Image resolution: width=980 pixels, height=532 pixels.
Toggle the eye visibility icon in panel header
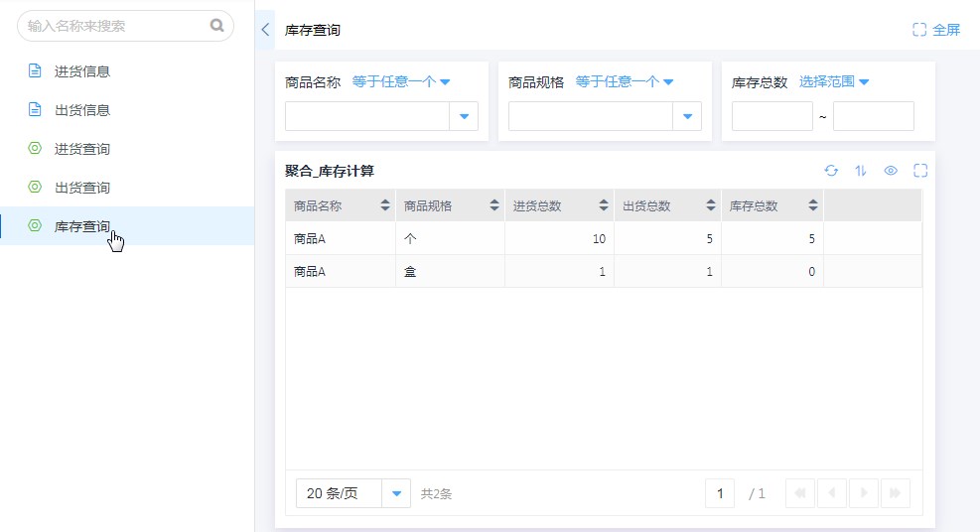[891, 171]
